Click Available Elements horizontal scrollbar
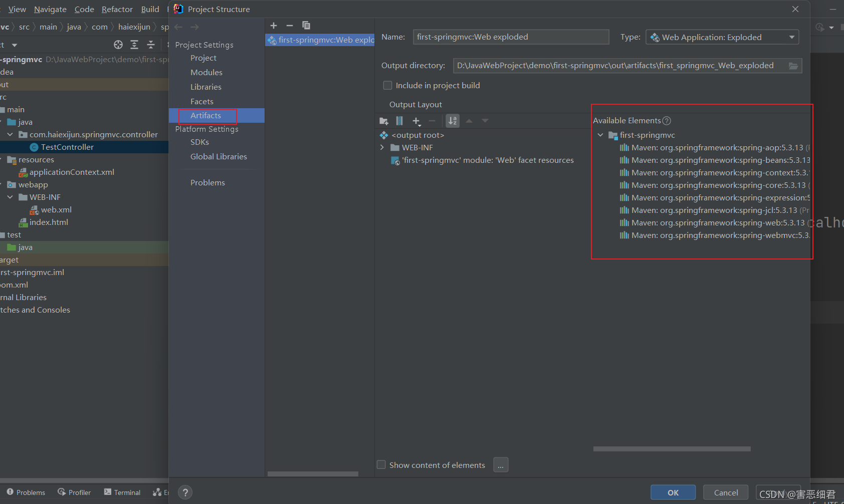This screenshot has width=844, height=504. [x=672, y=449]
